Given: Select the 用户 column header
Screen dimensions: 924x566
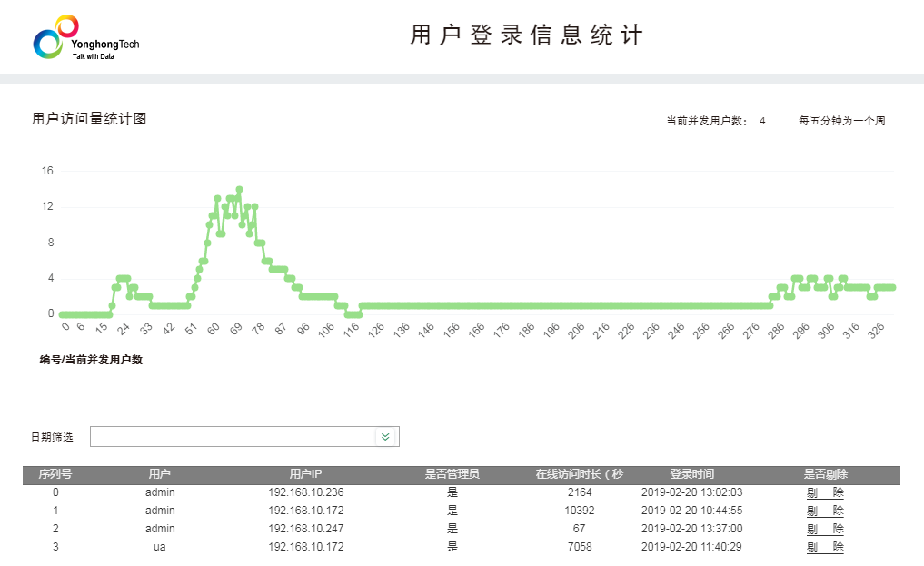Looking at the screenshot, I should pyautogui.click(x=159, y=473).
